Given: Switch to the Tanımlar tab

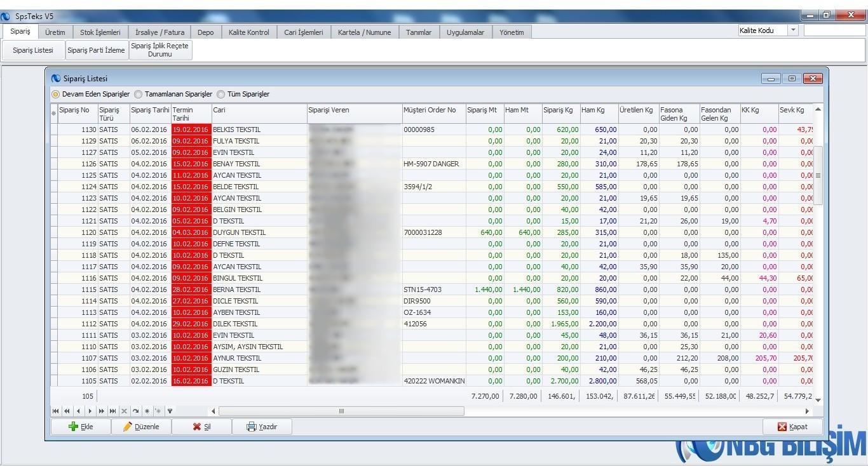Looking at the screenshot, I should [419, 32].
